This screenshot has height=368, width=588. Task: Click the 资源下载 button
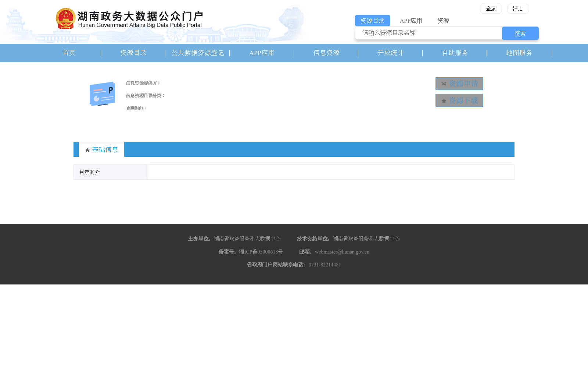459,100
